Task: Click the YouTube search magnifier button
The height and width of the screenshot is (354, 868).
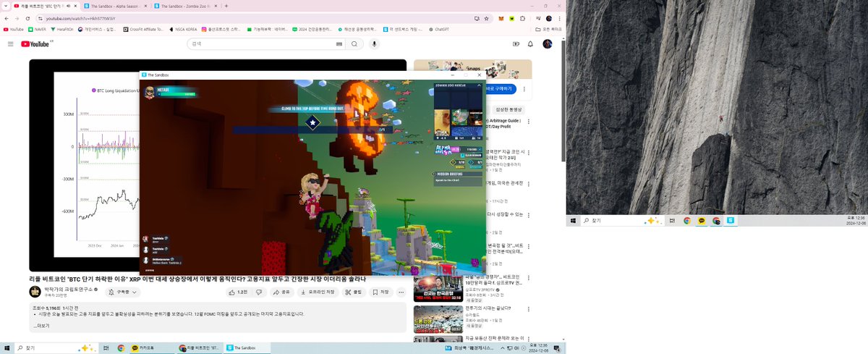Action: (x=354, y=44)
